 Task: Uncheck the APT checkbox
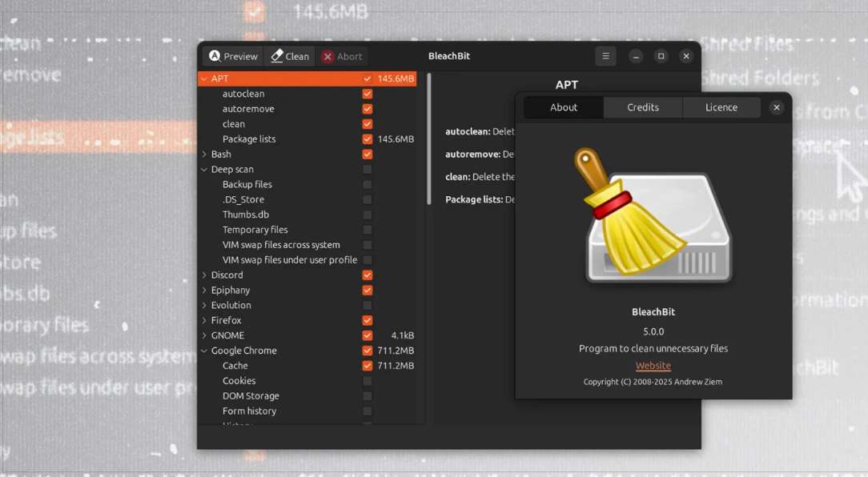pyautogui.click(x=368, y=78)
